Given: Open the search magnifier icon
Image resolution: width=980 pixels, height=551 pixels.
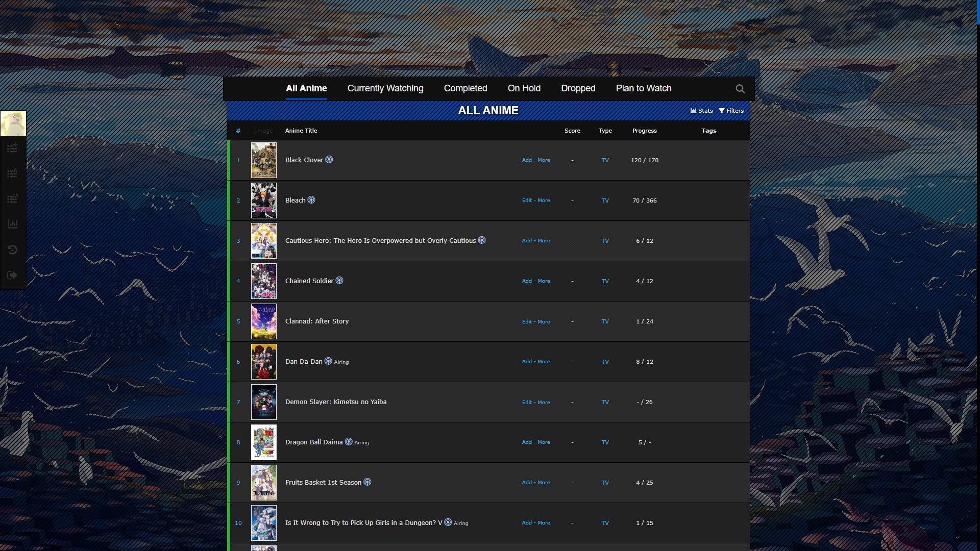Looking at the screenshot, I should click(x=740, y=89).
